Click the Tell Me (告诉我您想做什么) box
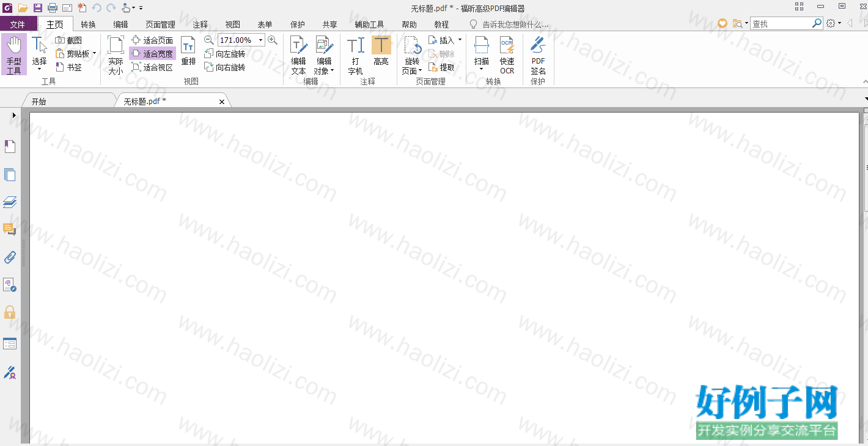868x446 pixels. 509,24
